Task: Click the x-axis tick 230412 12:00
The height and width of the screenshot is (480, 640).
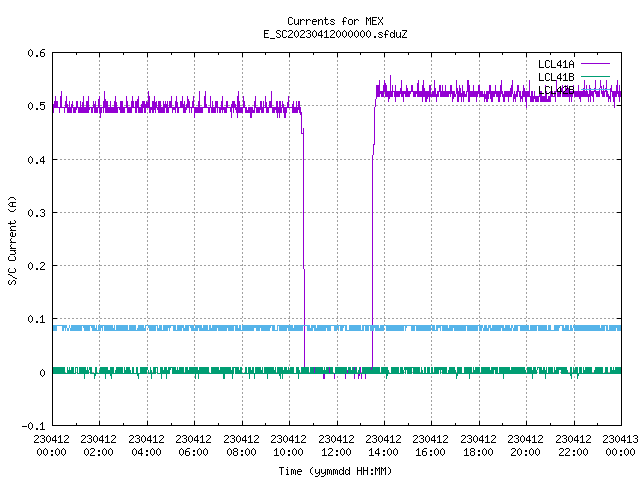Action: [x=336, y=446]
